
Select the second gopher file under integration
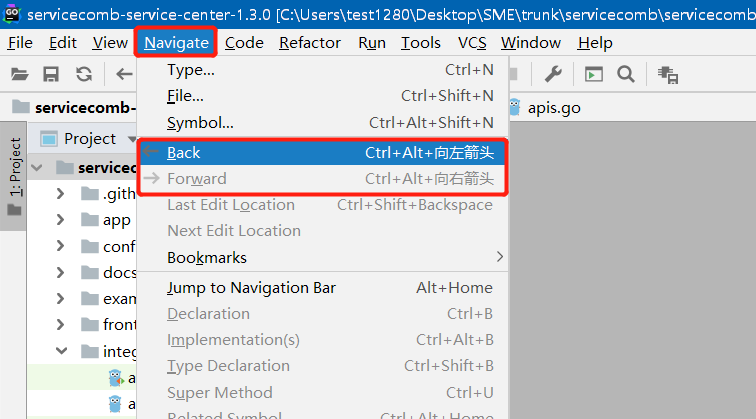[x=121, y=404]
